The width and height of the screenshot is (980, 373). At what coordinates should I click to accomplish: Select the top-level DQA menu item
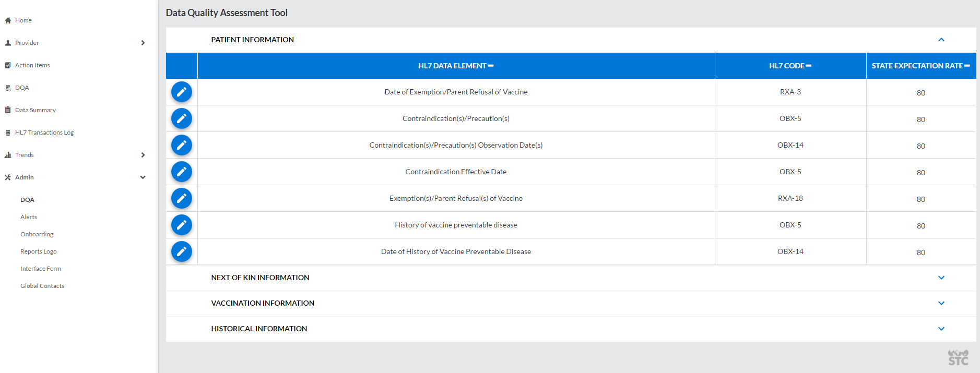coord(22,88)
